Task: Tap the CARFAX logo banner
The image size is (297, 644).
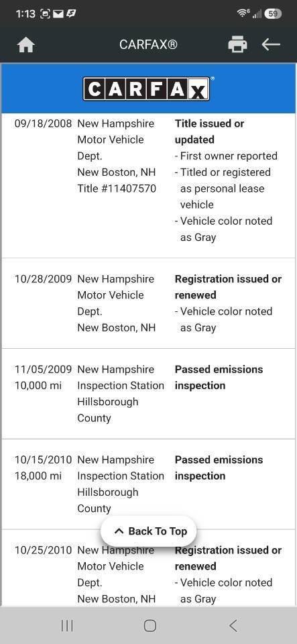Action: 149,89
